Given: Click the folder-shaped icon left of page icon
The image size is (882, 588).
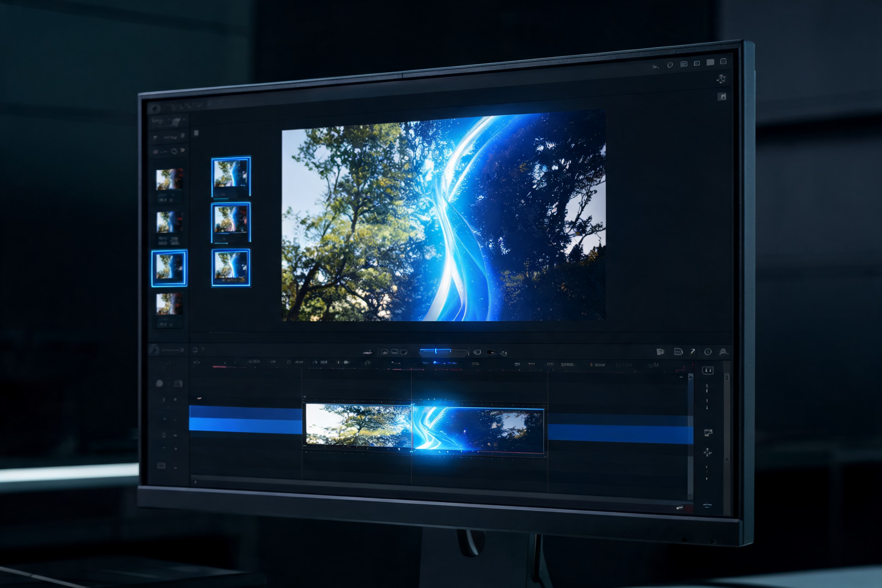Looking at the screenshot, I should tap(660, 351).
